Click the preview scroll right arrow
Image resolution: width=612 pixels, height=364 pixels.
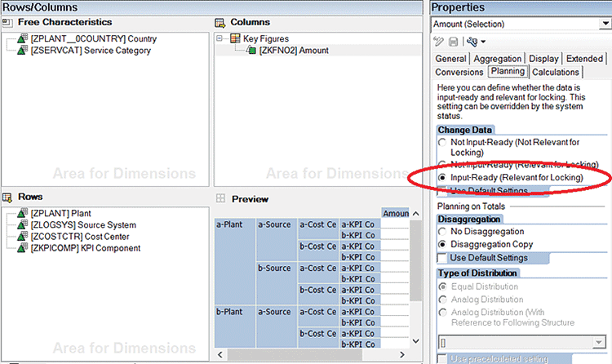(x=402, y=355)
